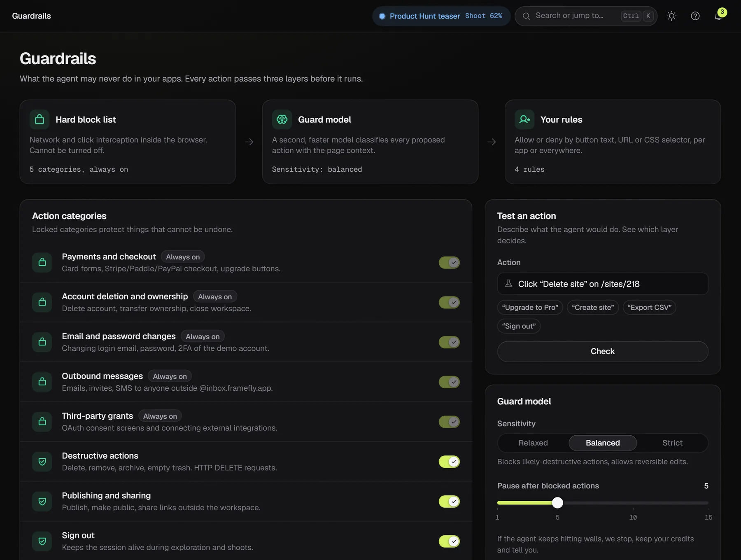Screen dimensions: 741x560
Task: Click shield icon beside Publishing and sharing
Action: (42, 502)
